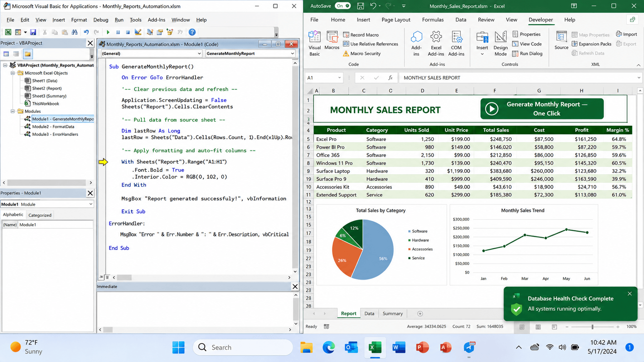Open the Tools menu in VBA editor
Viewport: 644px width, 362px height.
(136, 20)
